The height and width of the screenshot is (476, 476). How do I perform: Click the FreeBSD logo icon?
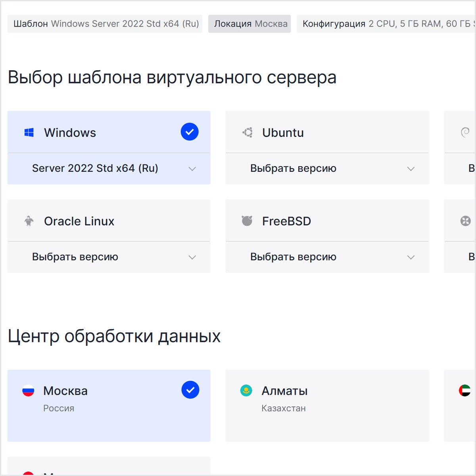pyautogui.click(x=247, y=221)
